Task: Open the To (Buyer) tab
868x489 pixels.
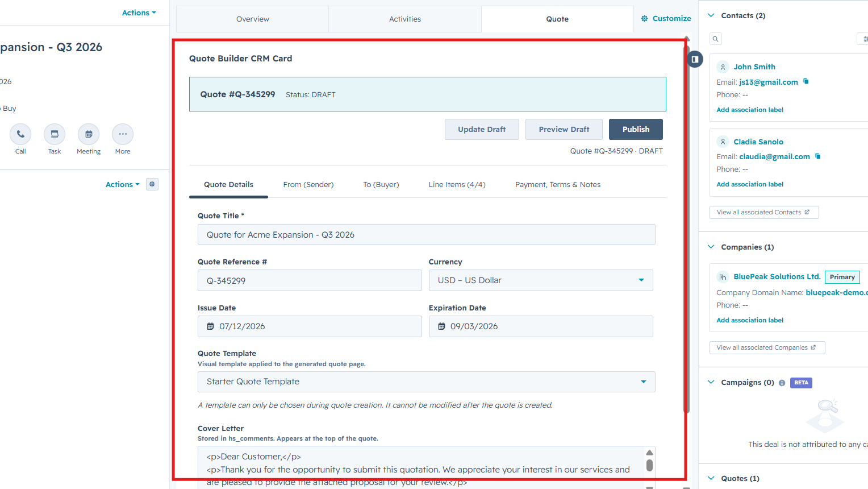Action: [381, 185]
